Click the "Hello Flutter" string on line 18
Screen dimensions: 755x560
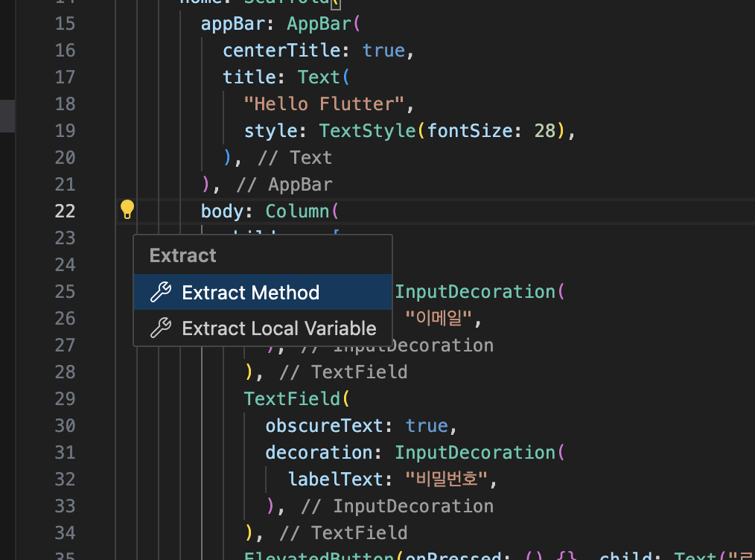point(324,104)
